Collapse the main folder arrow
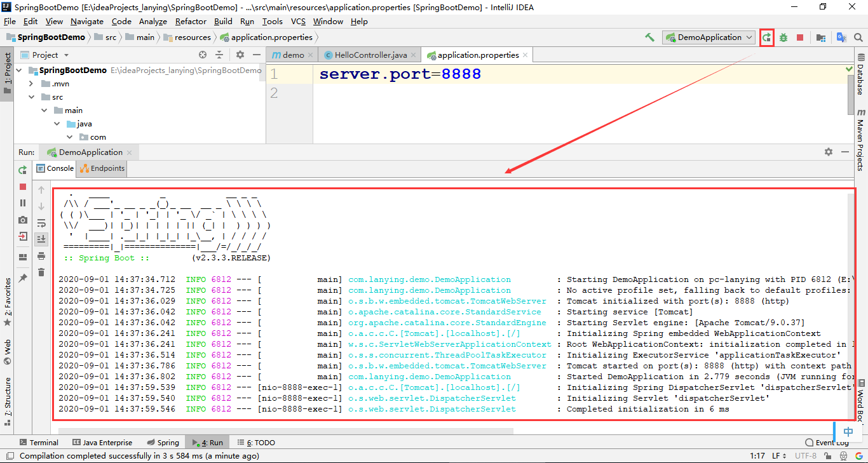Screen dimensions: 868x463 click(x=44, y=111)
